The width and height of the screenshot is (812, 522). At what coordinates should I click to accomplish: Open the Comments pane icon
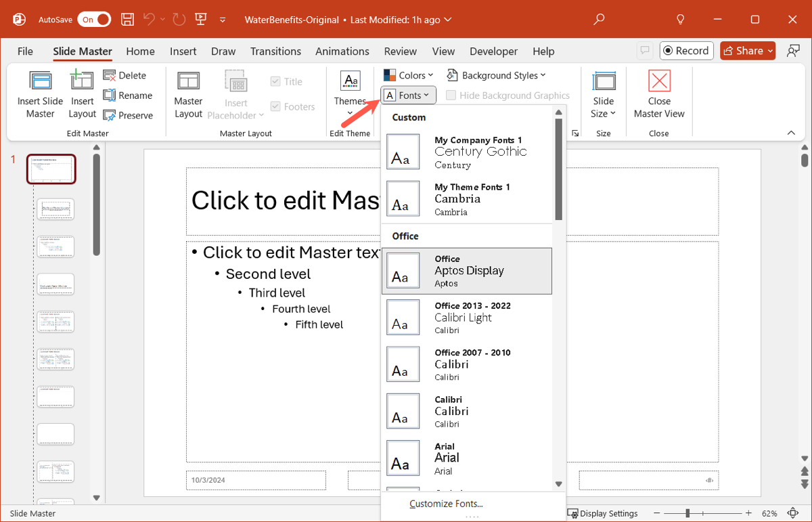(x=645, y=51)
